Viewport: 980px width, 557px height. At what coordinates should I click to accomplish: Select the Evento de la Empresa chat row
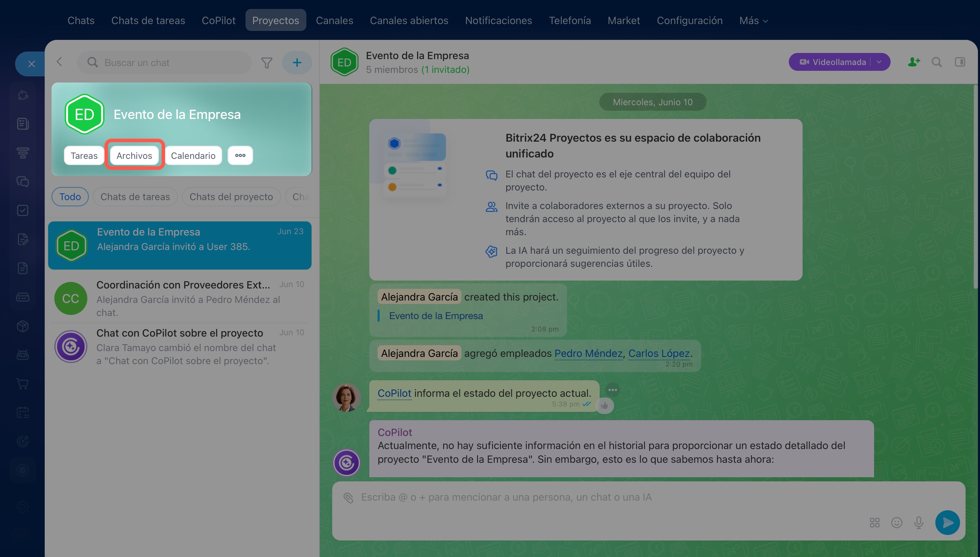click(180, 245)
